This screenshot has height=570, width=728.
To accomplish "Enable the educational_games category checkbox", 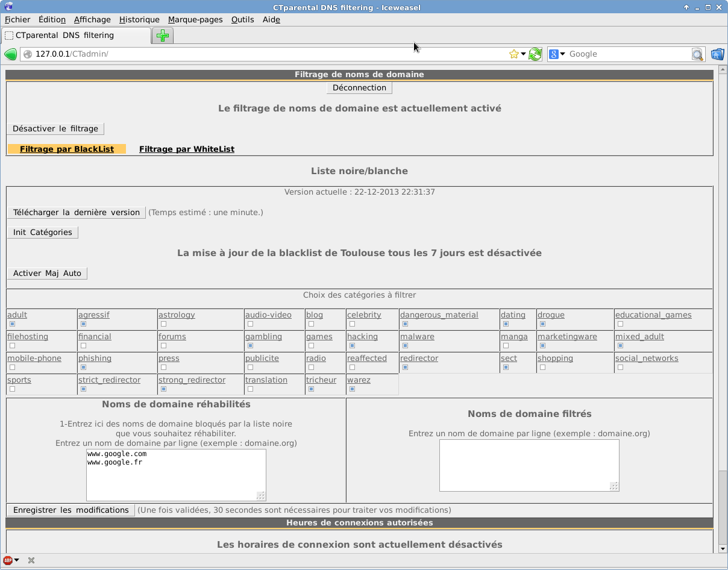I will (x=620, y=324).
